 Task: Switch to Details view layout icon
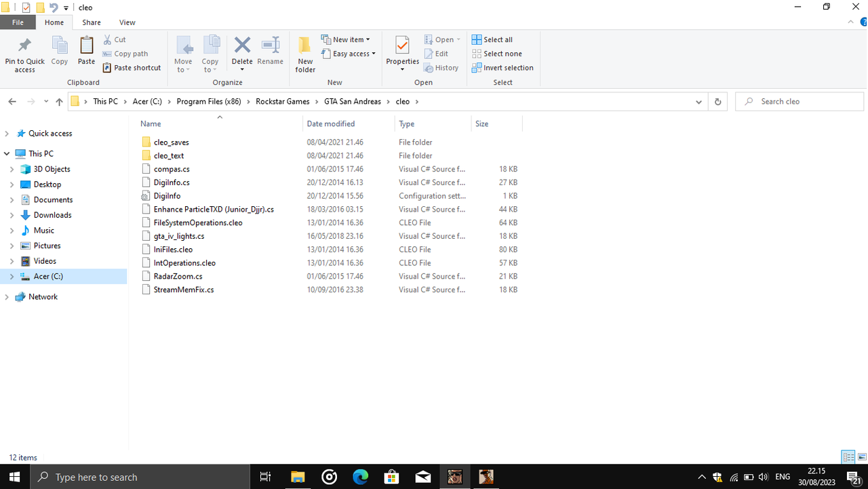pyautogui.click(x=848, y=457)
